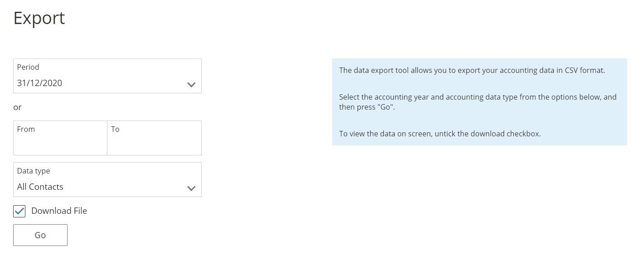Image resolution: width=644 pixels, height=260 pixels.
Task: Click the Data type field label
Action: coord(34,171)
